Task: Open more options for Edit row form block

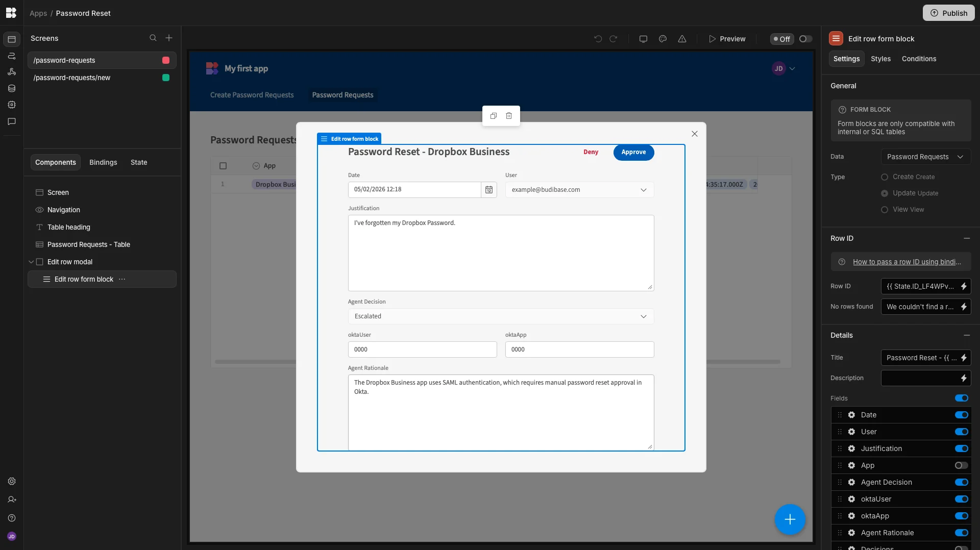Action: tap(122, 279)
